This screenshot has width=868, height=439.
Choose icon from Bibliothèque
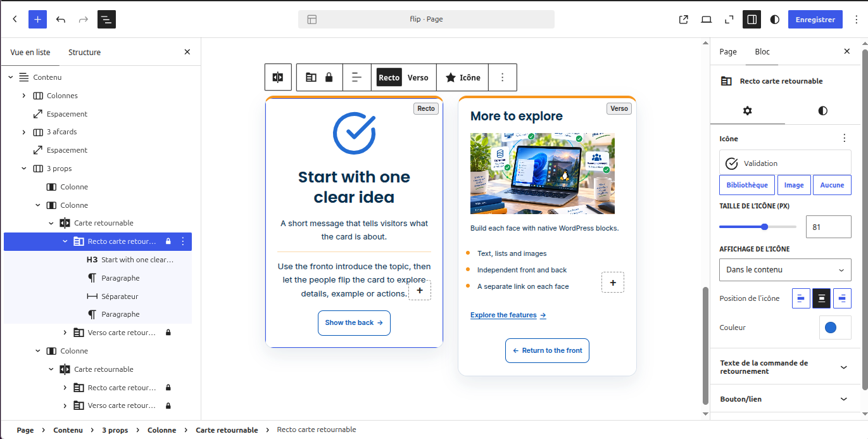[x=747, y=185]
